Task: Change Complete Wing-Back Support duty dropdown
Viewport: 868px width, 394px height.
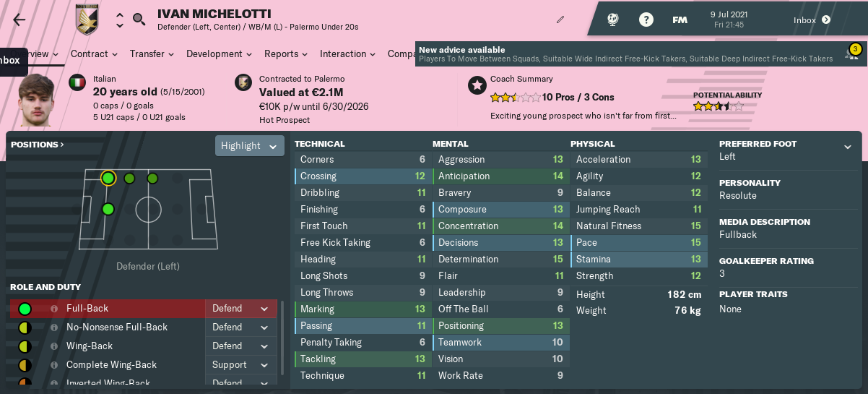Action: pos(241,365)
